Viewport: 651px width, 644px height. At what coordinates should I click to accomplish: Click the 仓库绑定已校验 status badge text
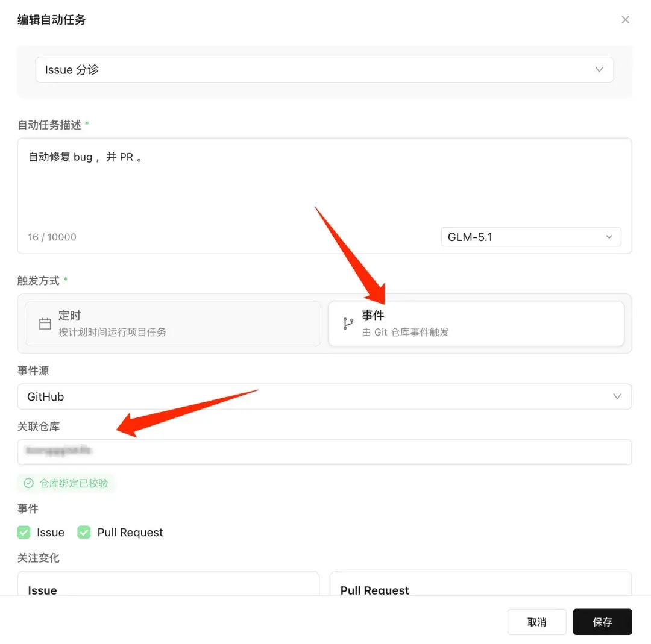pos(74,483)
